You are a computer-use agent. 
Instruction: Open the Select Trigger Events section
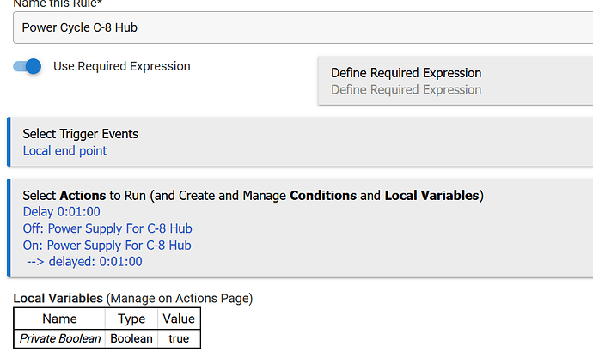(300, 142)
